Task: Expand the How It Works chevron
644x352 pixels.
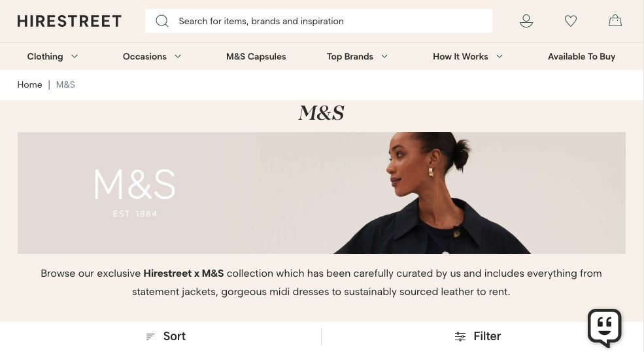Action: click(x=500, y=56)
